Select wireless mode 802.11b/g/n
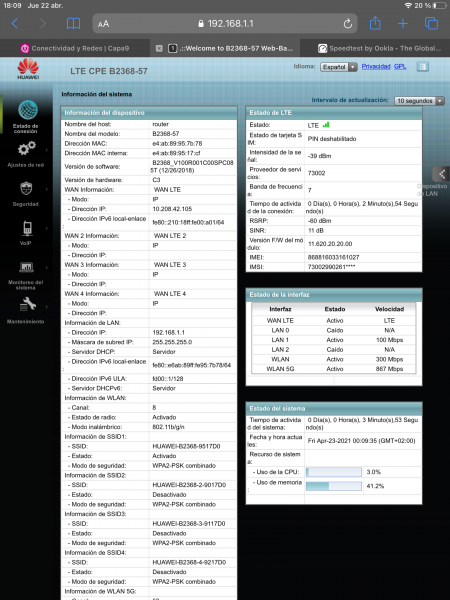The width and height of the screenshot is (450, 600). 169,427
